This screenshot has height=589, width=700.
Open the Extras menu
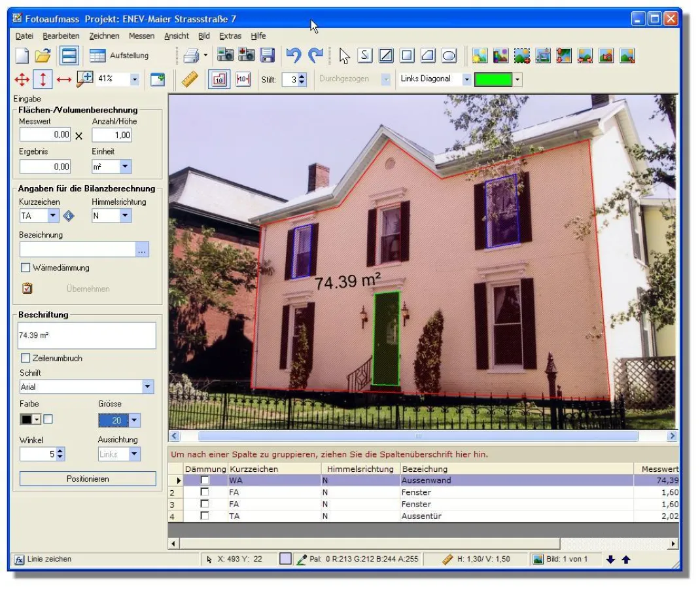pos(230,36)
